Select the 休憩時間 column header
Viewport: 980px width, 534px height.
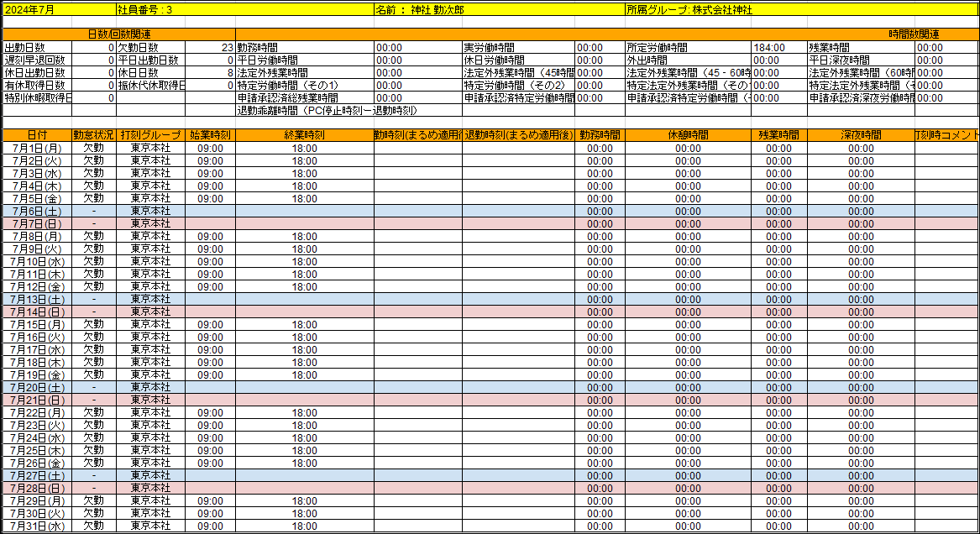tap(688, 135)
